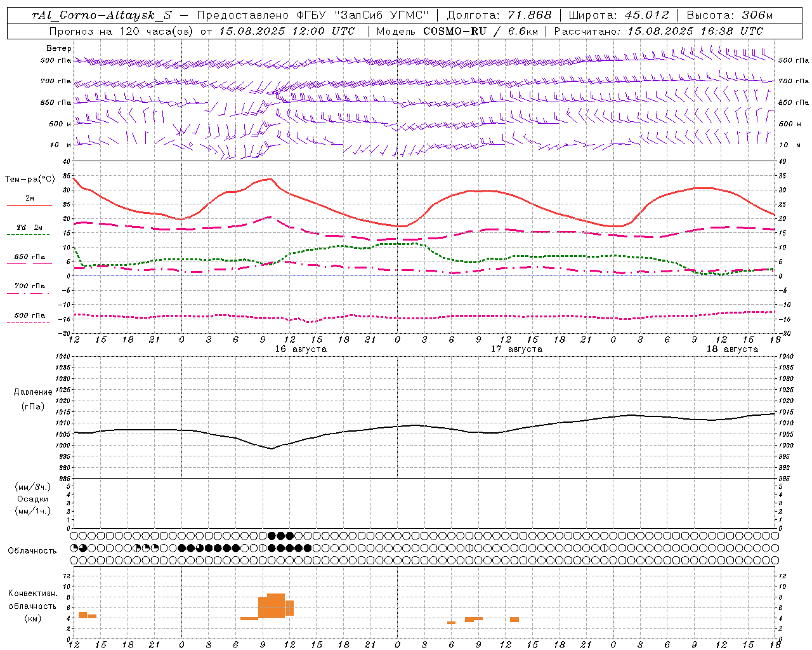The width and height of the screenshot is (812, 650).
Task: Click the Конвективн. convective cloud label
Action: 33,594
